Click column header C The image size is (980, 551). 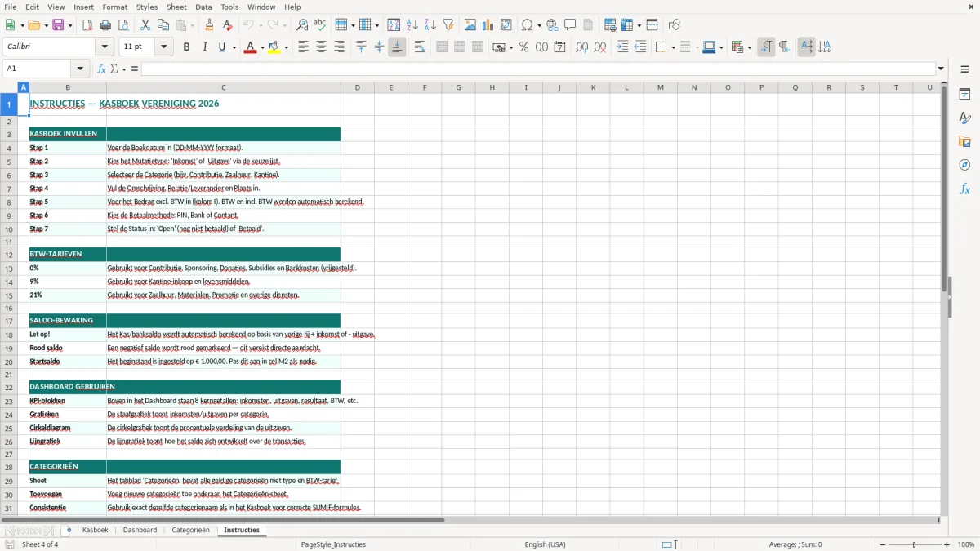223,87
